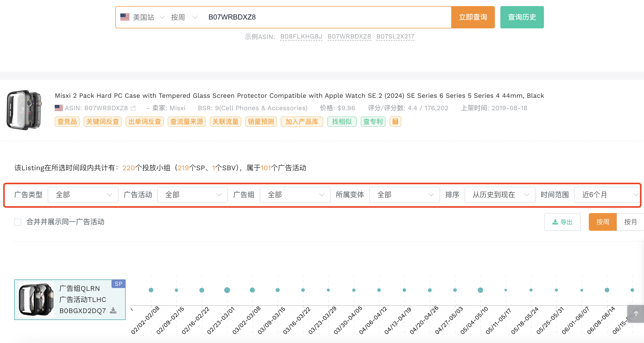Image resolution: width=644 pixels, height=343 pixels.
Task: Select the 按周 view toggle
Action: (x=602, y=222)
